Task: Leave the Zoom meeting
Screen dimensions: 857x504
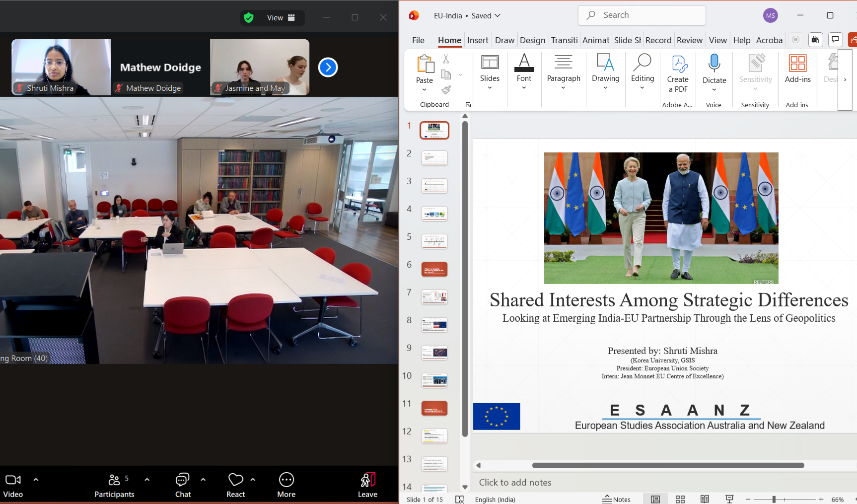Action: pyautogui.click(x=367, y=485)
